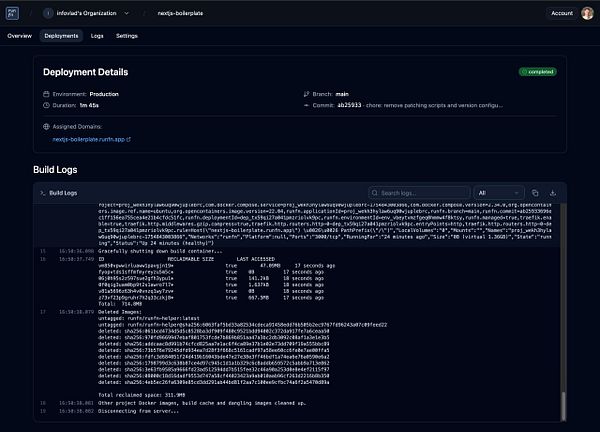
Task: Click the Account button
Action: (562, 13)
